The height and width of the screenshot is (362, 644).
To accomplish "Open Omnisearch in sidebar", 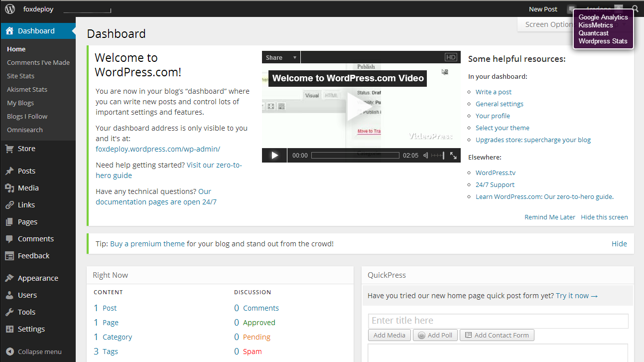I will (25, 130).
